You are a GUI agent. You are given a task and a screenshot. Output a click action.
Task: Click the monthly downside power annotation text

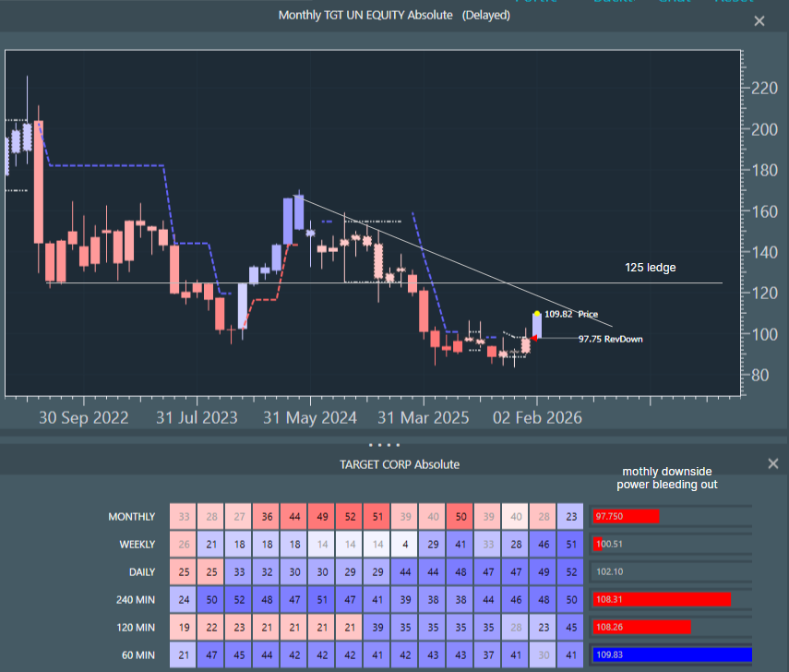(666, 477)
